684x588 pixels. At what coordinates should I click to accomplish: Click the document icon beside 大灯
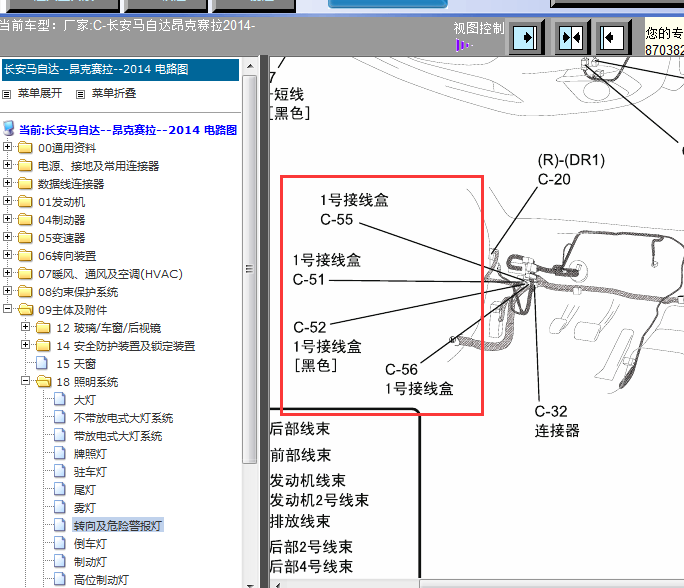pyautogui.click(x=59, y=399)
